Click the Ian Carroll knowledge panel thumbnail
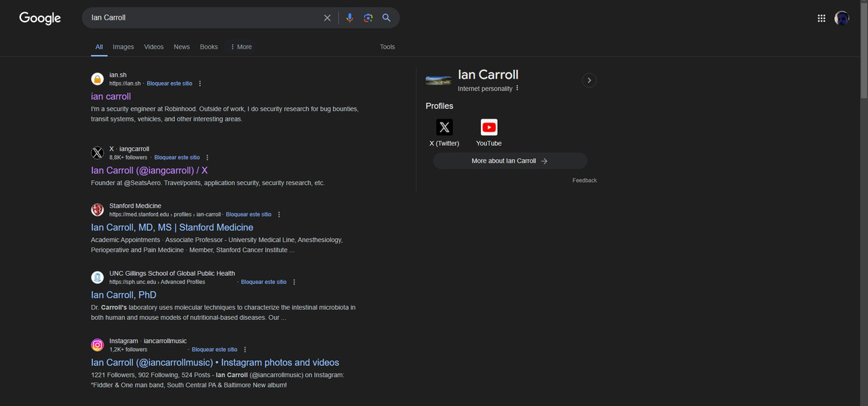Viewport: 868px width, 406px height. coord(439,80)
